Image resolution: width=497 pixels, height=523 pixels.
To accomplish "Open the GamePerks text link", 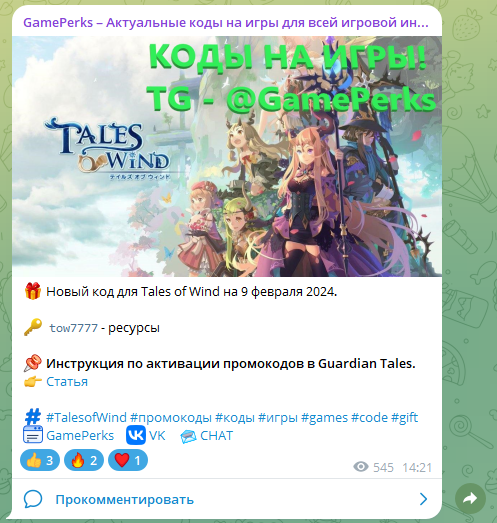I will (x=80, y=436).
